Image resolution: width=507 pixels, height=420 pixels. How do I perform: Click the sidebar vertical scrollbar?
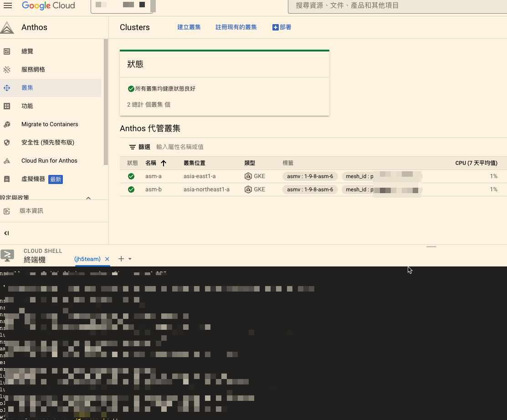click(x=106, y=102)
